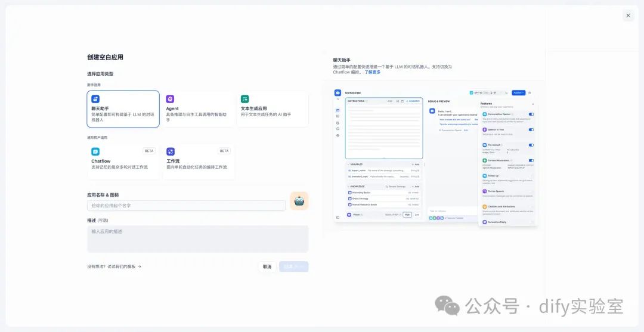Choose the purple Agent app type icon

[x=170, y=99]
